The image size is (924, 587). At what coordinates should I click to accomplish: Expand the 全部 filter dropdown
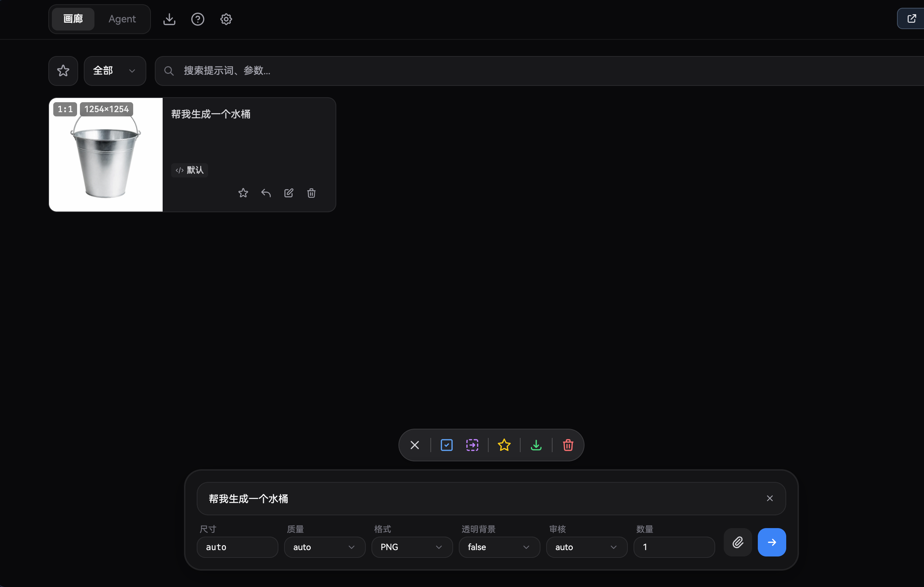pyautogui.click(x=115, y=71)
